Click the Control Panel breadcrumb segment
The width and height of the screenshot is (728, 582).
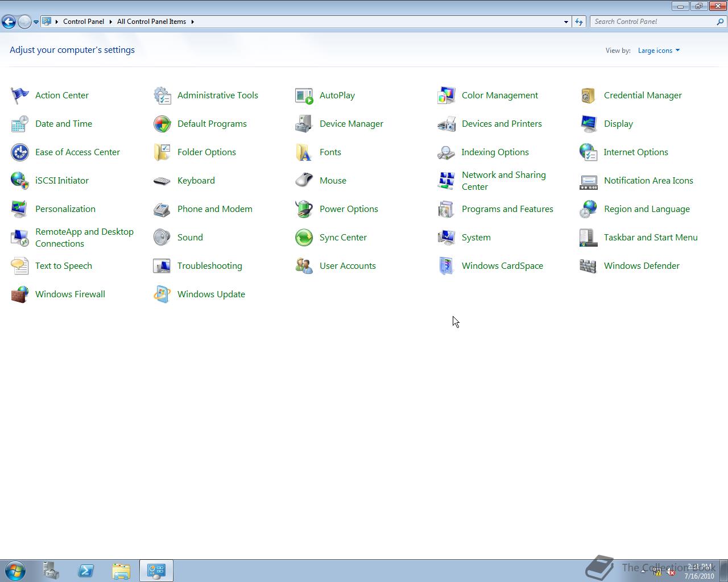[84, 22]
